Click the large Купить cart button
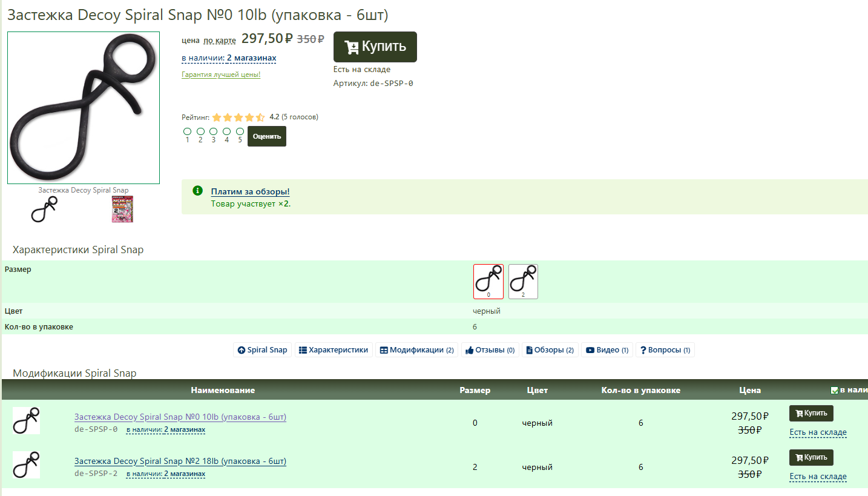The width and height of the screenshot is (868, 496). (375, 47)
